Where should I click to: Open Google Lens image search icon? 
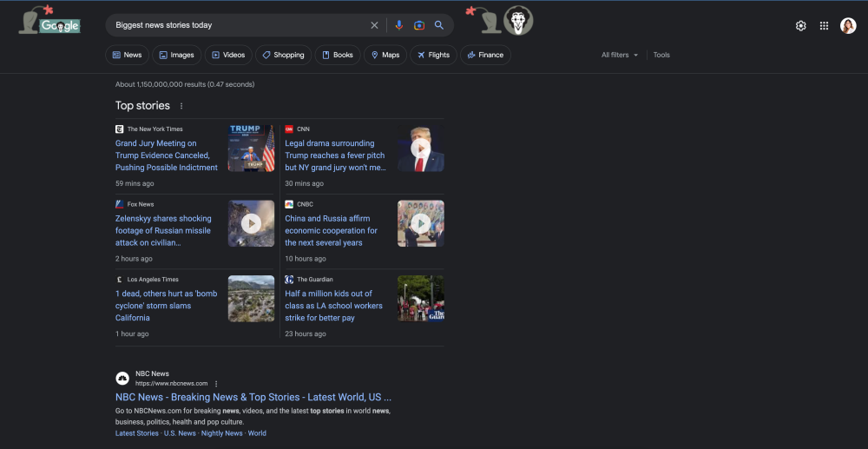(419, 25)
